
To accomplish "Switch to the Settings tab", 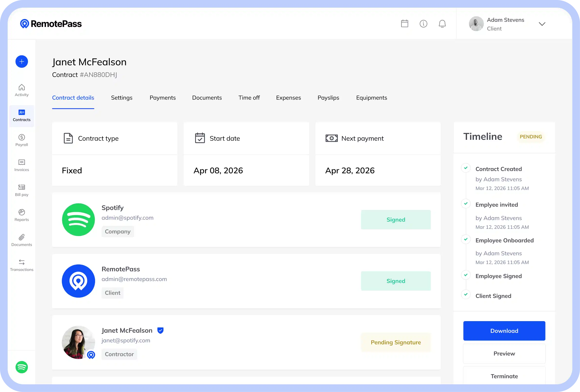I will tap(121, 98).
